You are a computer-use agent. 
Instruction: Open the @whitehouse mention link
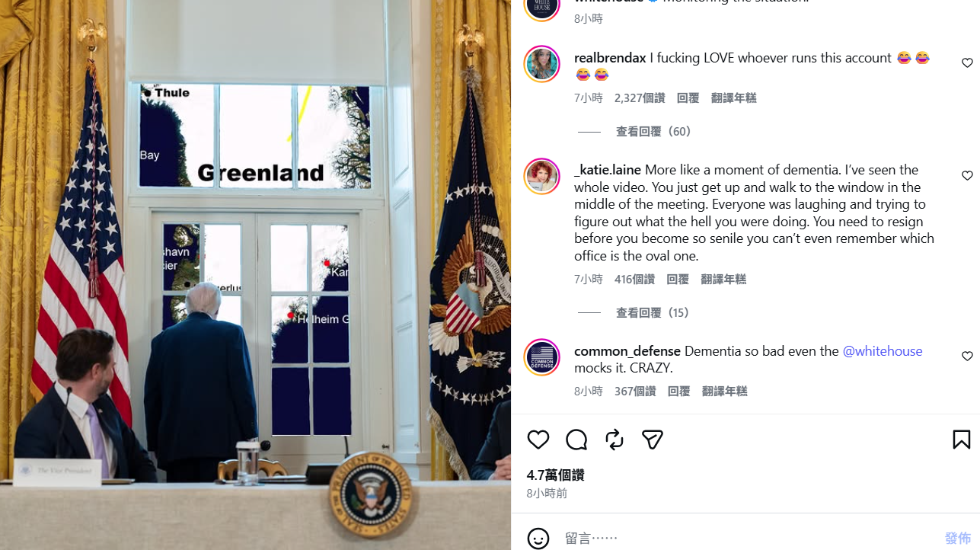(x=883, y=351)
